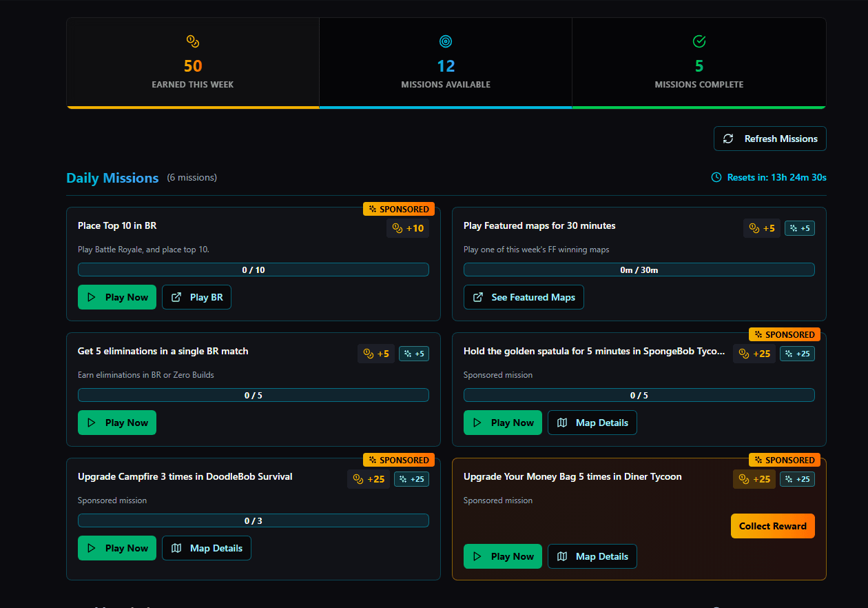
Task: Play Now for Upgrade Campfire DoodleBob mission
Action: click(117, 548)
